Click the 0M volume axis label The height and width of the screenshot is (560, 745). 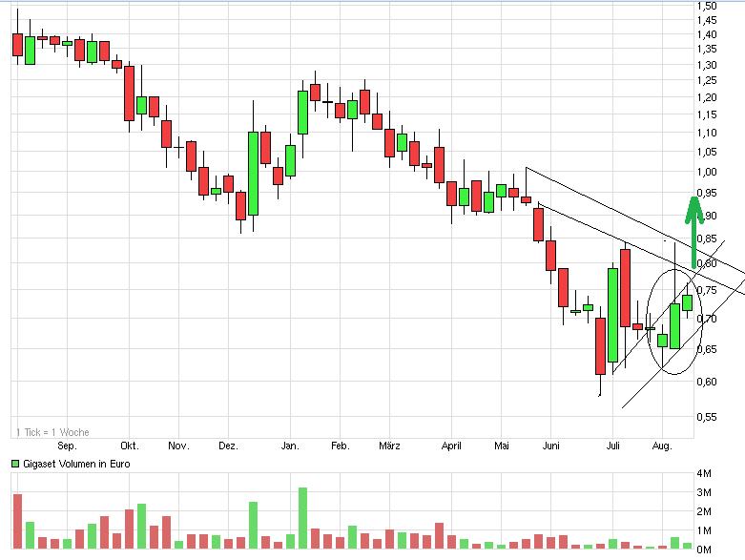(x=704, y=550)
